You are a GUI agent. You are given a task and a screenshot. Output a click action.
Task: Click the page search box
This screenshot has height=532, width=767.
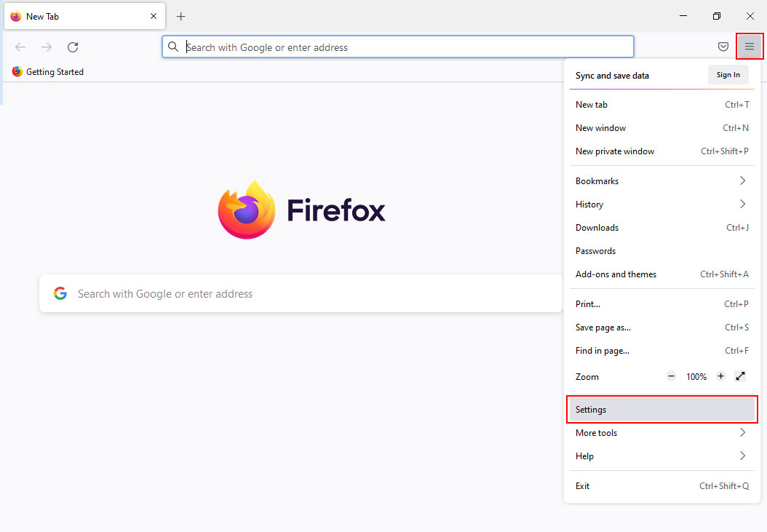coord(301,293)
